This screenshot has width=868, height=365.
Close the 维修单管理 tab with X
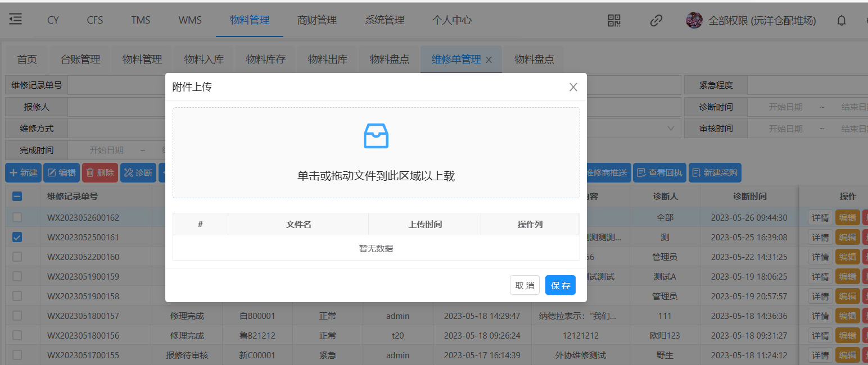(489, 60)
